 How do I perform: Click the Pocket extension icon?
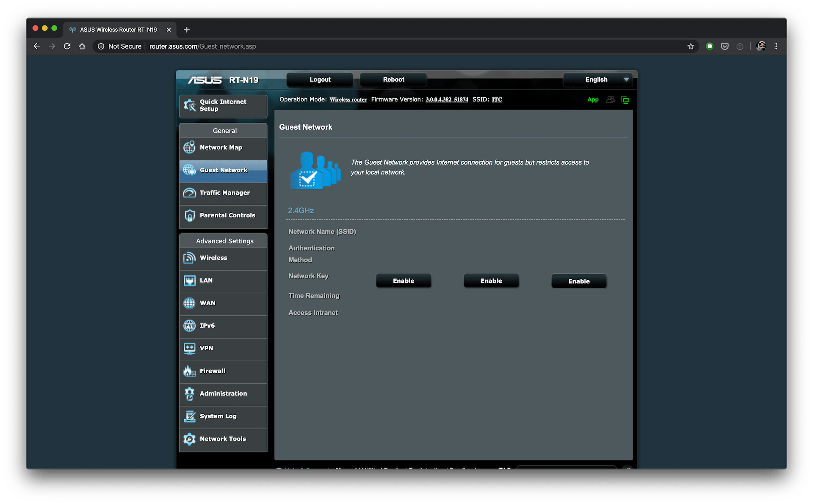click(x=725, y=47)
